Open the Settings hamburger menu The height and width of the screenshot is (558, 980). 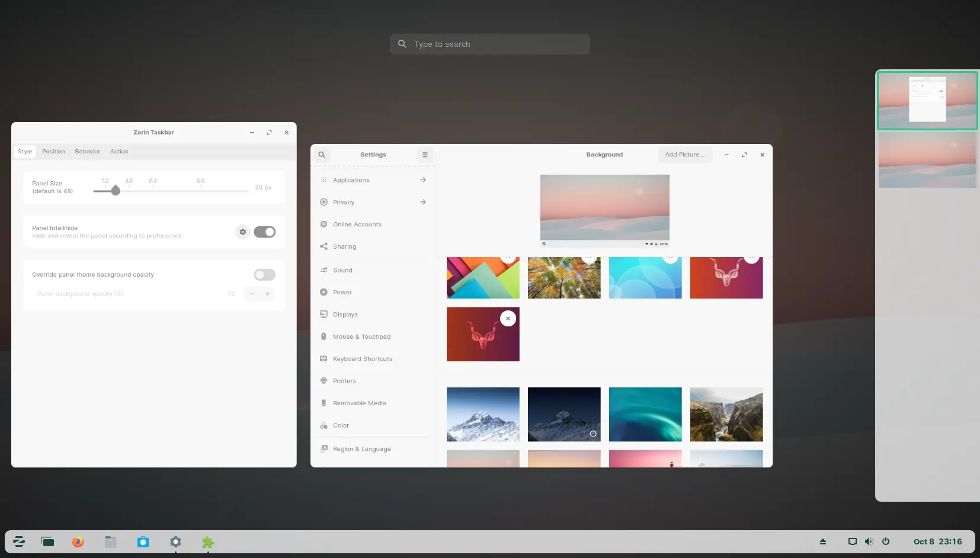click(x=425, y=155)
